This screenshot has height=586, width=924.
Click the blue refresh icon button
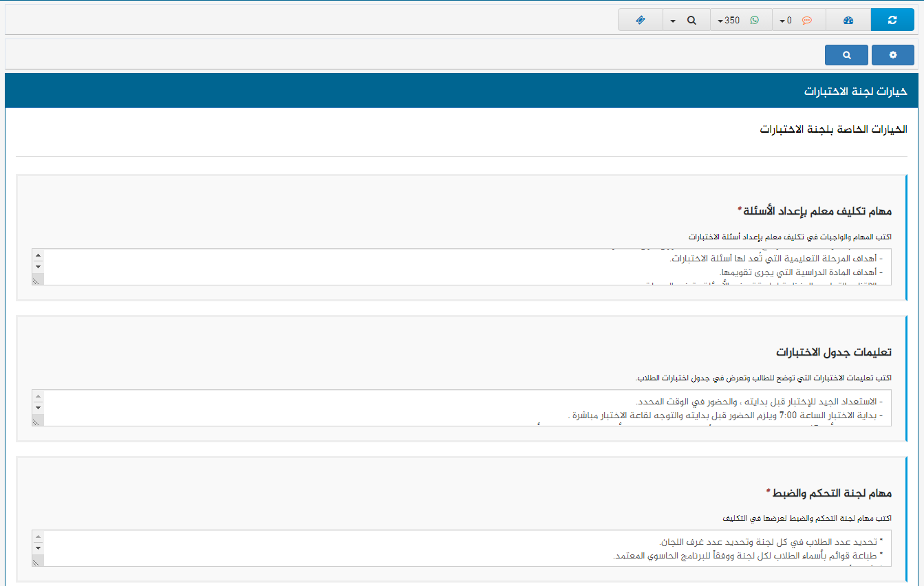[x=892, y=20]
